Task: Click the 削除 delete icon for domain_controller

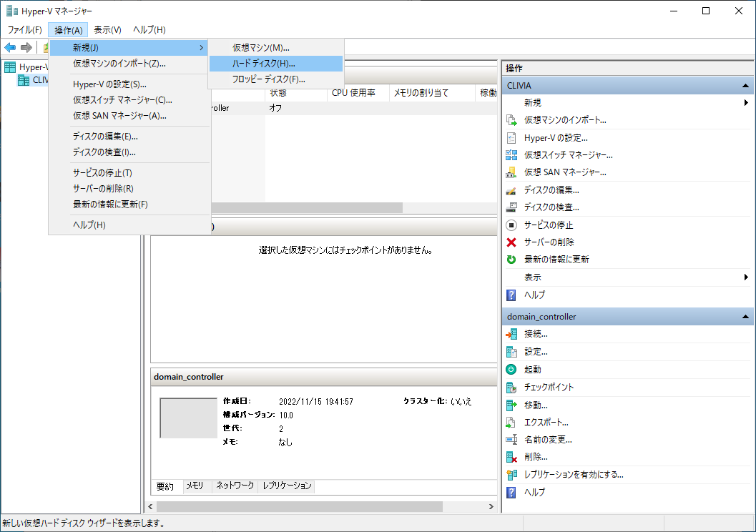Action: coord(511,457)
